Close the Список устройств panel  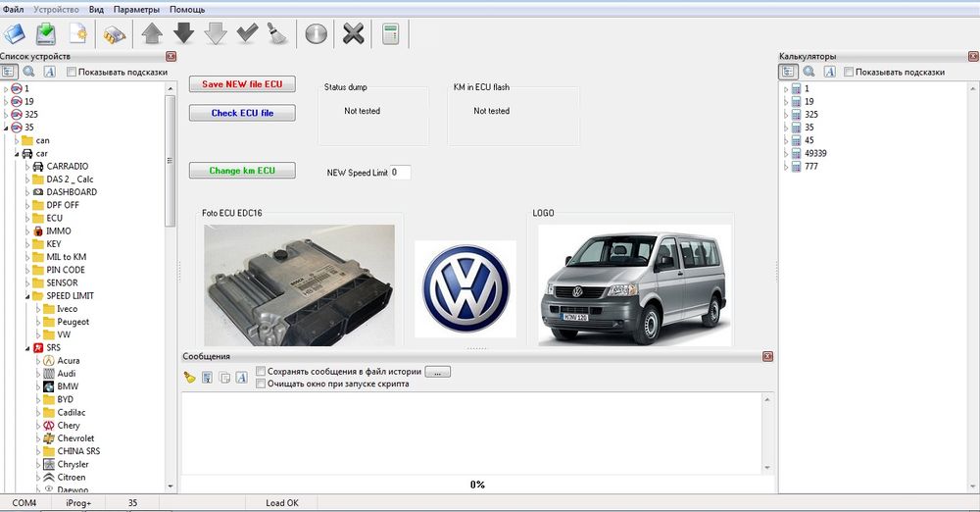(171, 56)
